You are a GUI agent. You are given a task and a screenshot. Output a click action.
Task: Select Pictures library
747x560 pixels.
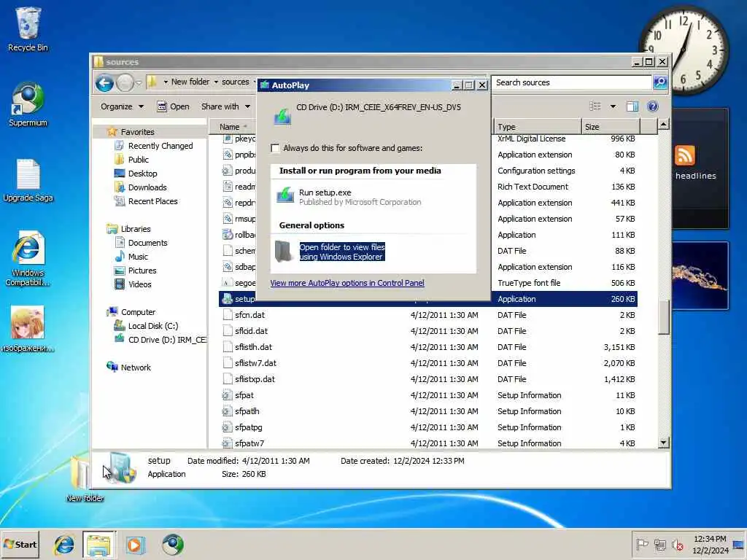pos(135,271)
